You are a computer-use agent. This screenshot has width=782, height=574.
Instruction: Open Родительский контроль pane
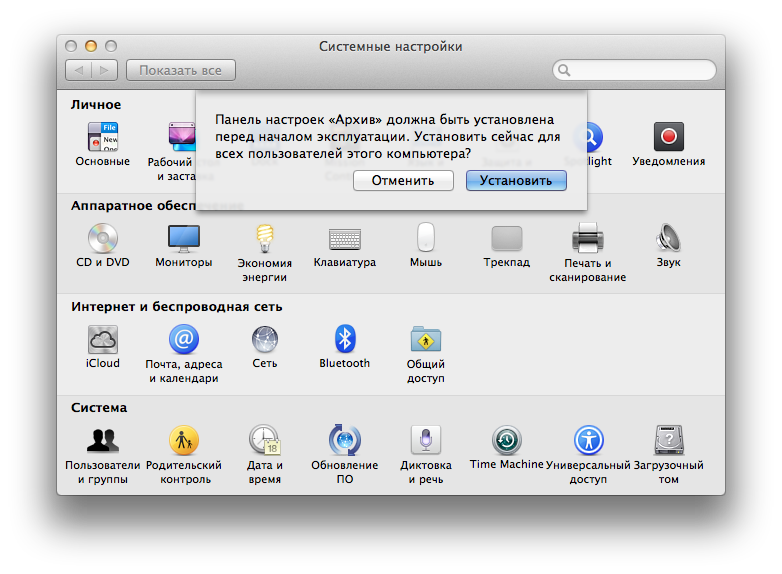click(x=183, y=441)
